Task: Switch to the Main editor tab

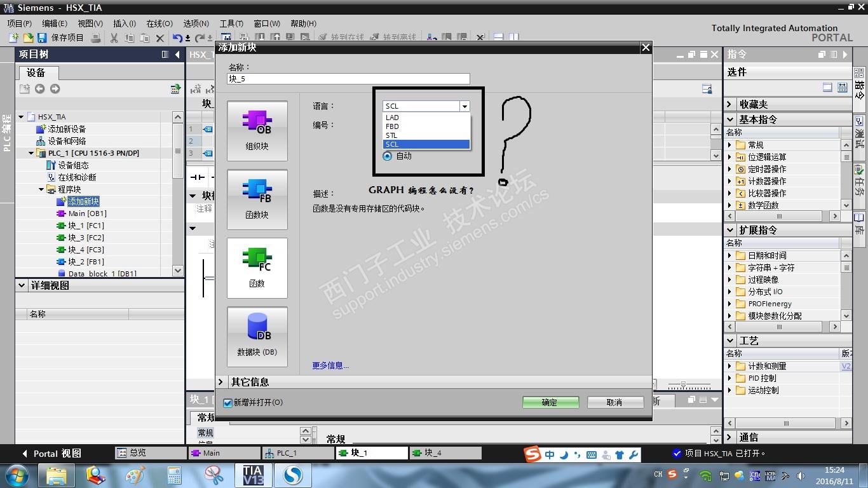Action: coord(225,453)
